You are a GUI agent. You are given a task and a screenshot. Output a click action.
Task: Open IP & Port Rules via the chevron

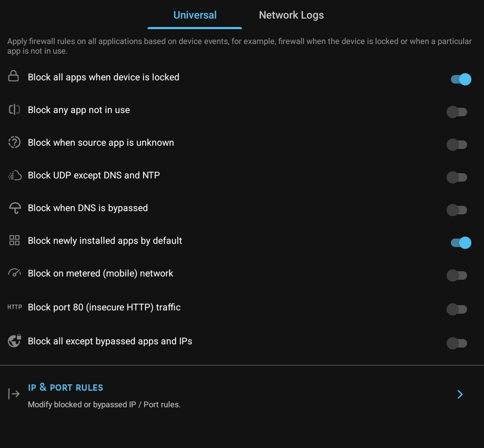[460, 394]
